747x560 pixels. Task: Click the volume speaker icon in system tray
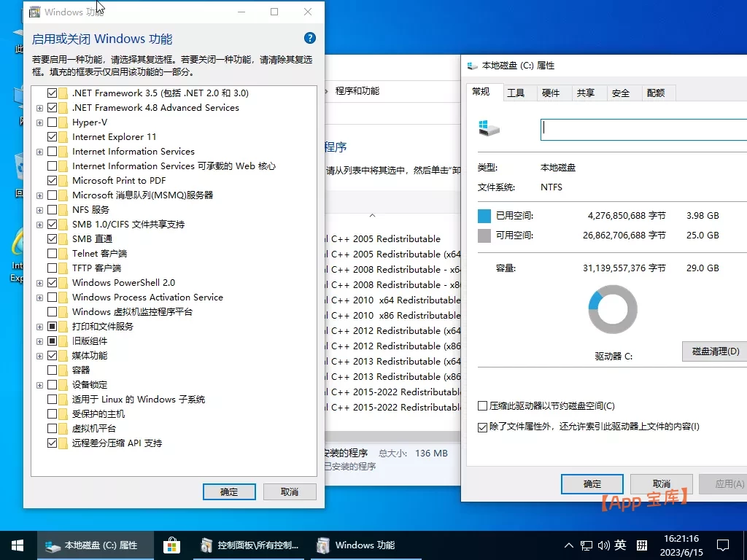[x=604, y=545]
